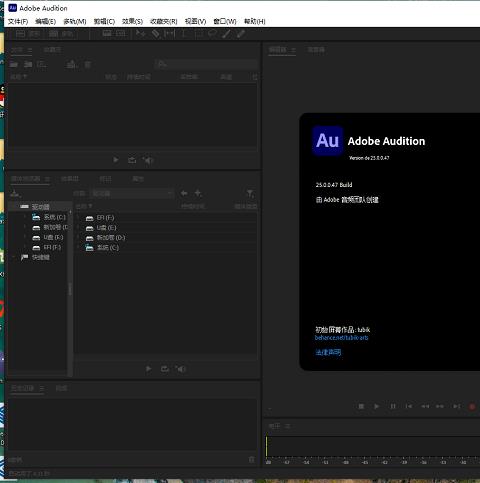
Task: Click the Import File icon in Files panel
Action: click(x=28, y=64)
